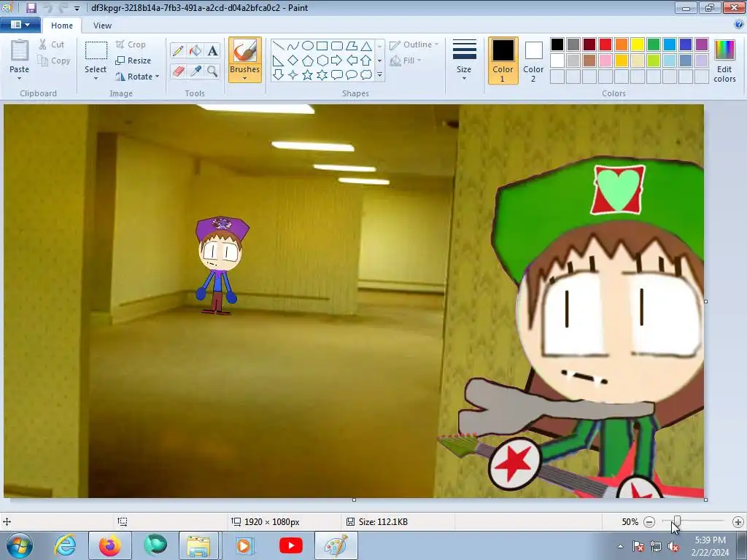Screen dimensions: 747x560
Task: Select the Color picker eyedropper tool
Action: point(195,71)
